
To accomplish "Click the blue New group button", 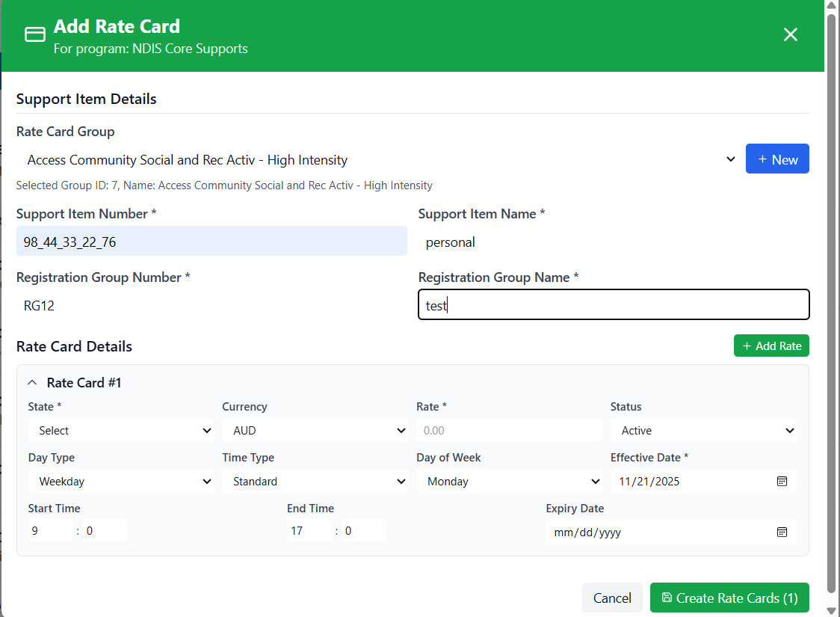I will [x=777, y=159].
